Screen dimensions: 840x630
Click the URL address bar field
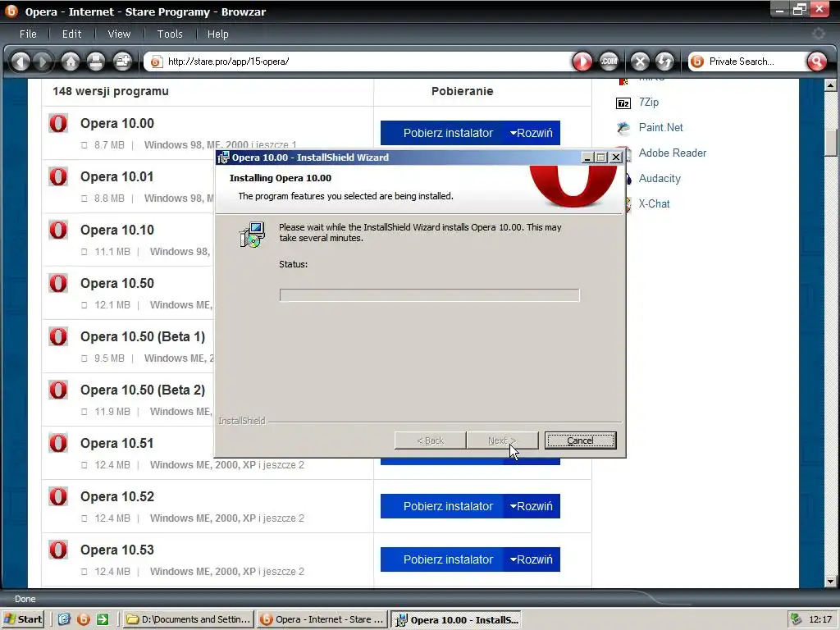point(358,62)
